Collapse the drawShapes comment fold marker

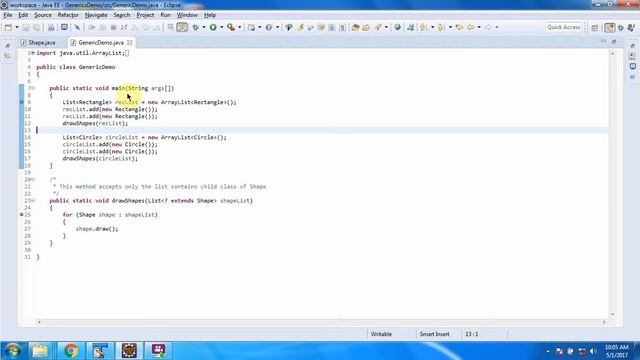(33, 180)
